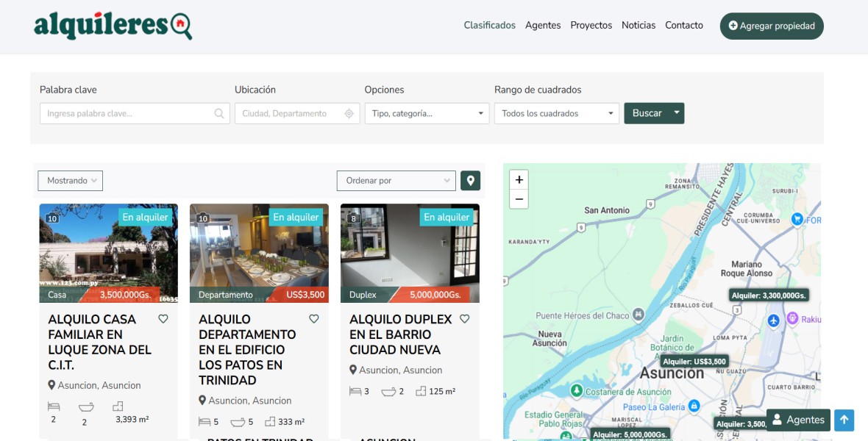Open the Todos los cuadrados dropdown
Viewport: 868px width, 441px height.
coord(555,113)
